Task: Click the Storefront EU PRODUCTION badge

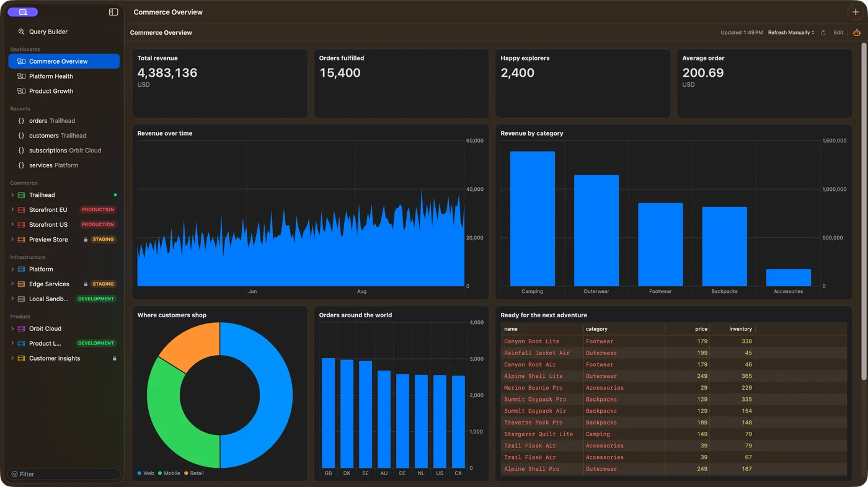Action: (98, 210)
